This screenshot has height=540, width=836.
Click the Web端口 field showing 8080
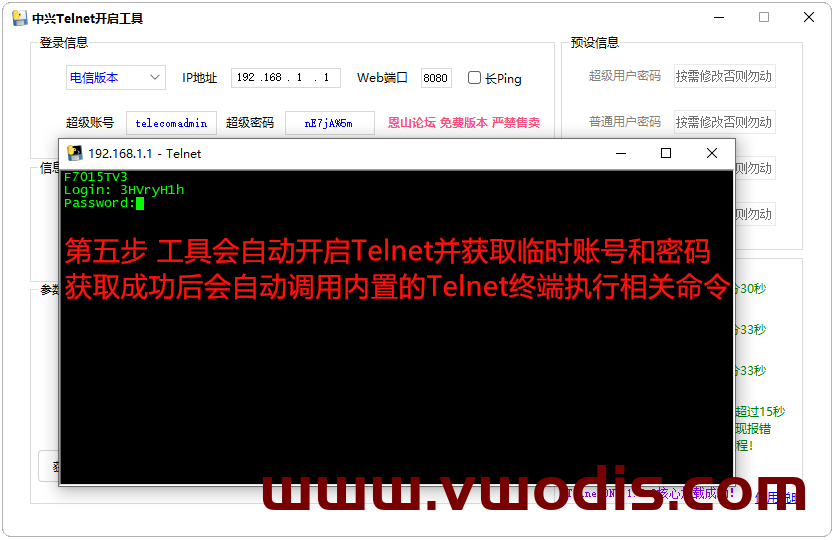click(436, 78)
